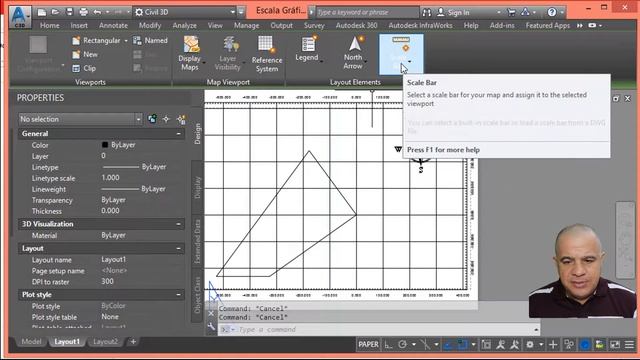640x360 pixels.
Task: Click the command line input field
Action: point(380,329)
